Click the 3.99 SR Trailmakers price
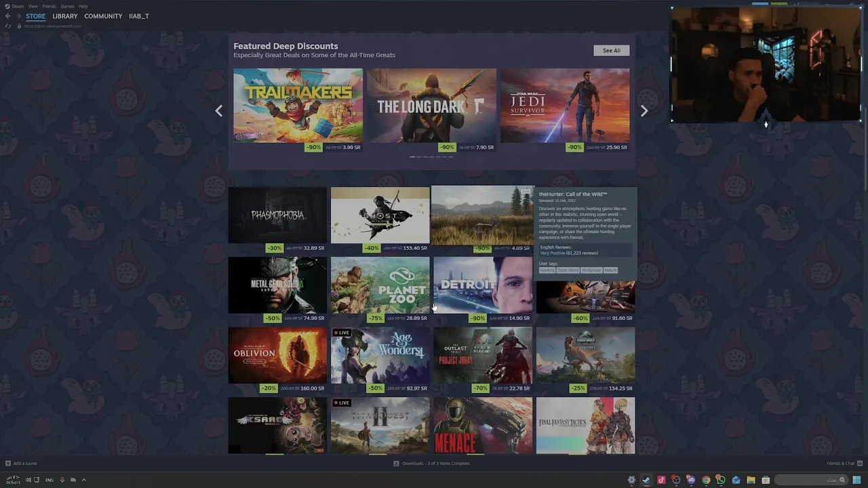868x488 pixels. (351, 147)
